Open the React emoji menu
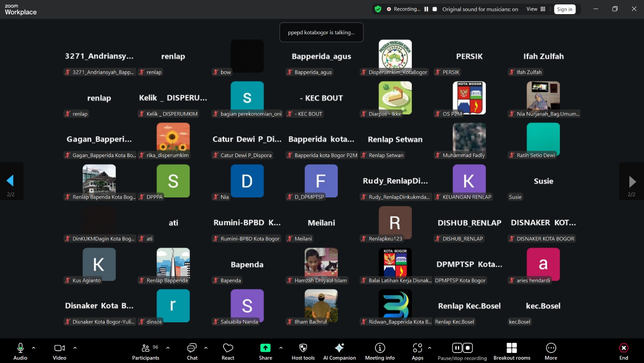The width and height of the screenshot is (644, 363). [x=228, y=351]
